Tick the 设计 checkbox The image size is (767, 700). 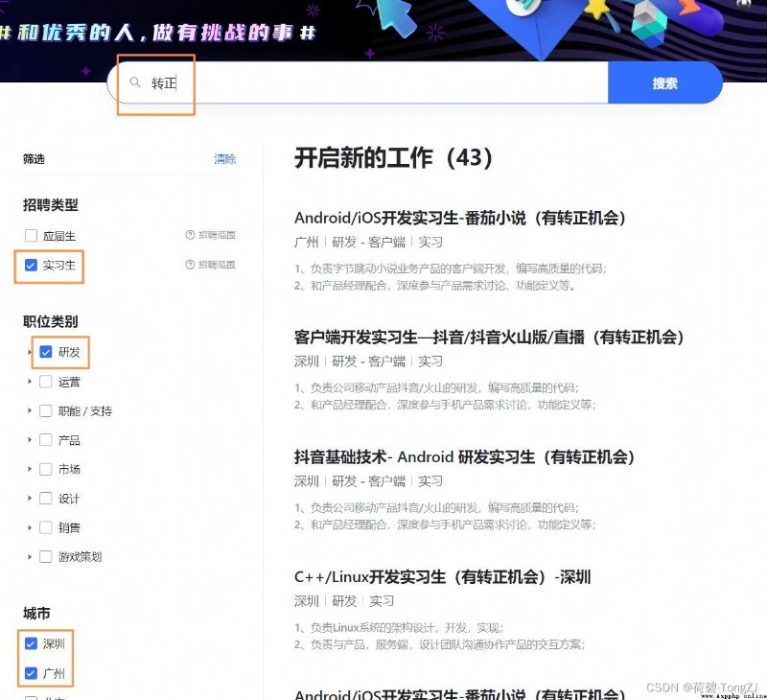coord(45,499)
